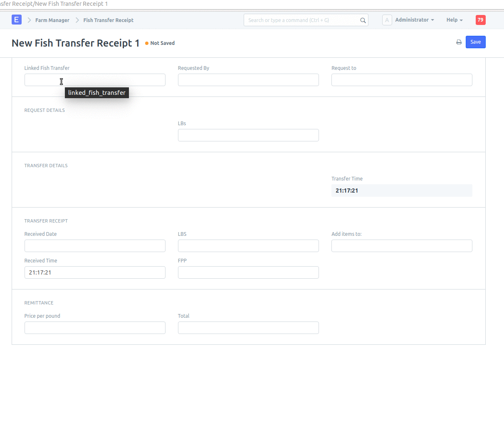Image resolution: width=504 pixels, height=423 pixels.
Task: Save the new fish transfer receipt
Action: [475, 42]
